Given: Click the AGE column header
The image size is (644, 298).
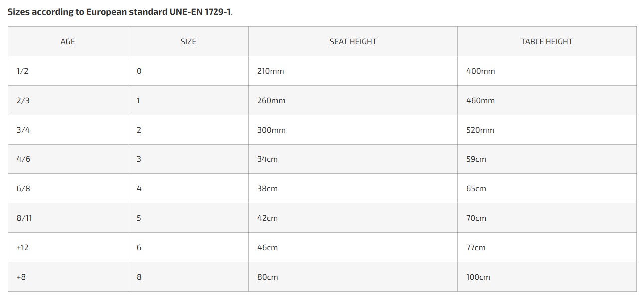Looking at the screenshot, I should (68, 42).
